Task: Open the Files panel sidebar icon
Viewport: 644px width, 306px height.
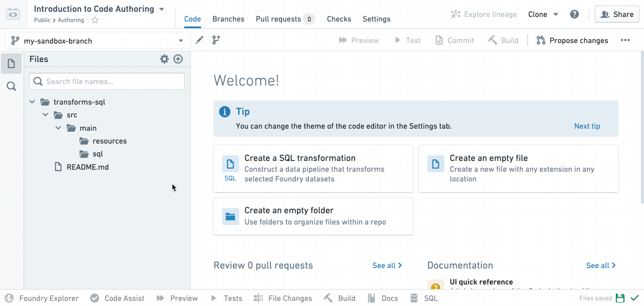Action: tap(11, 64)
